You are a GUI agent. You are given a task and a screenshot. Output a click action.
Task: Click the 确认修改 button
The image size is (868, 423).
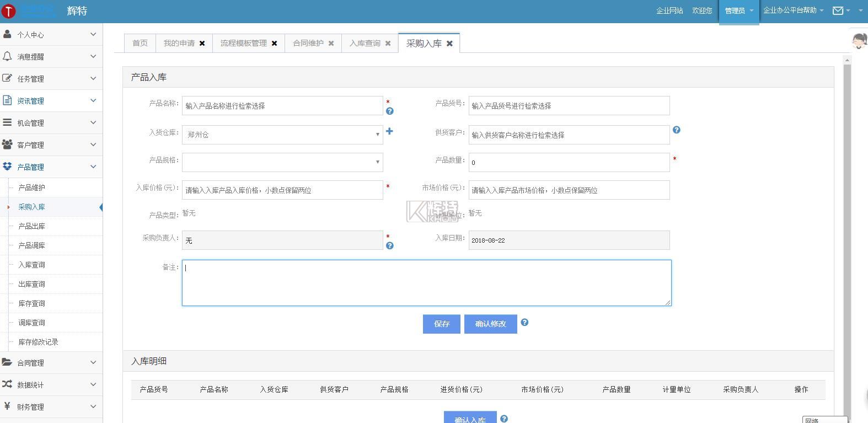tap(490, 324)
